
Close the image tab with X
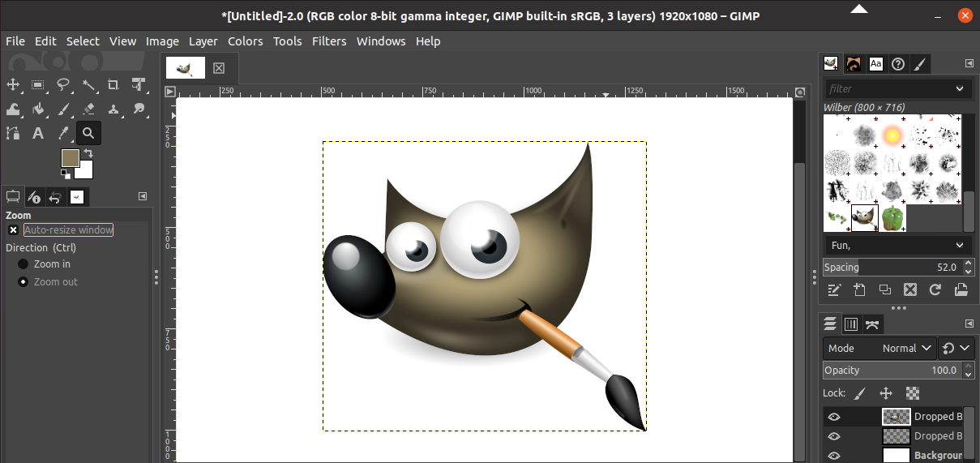[x=219, y=68]
